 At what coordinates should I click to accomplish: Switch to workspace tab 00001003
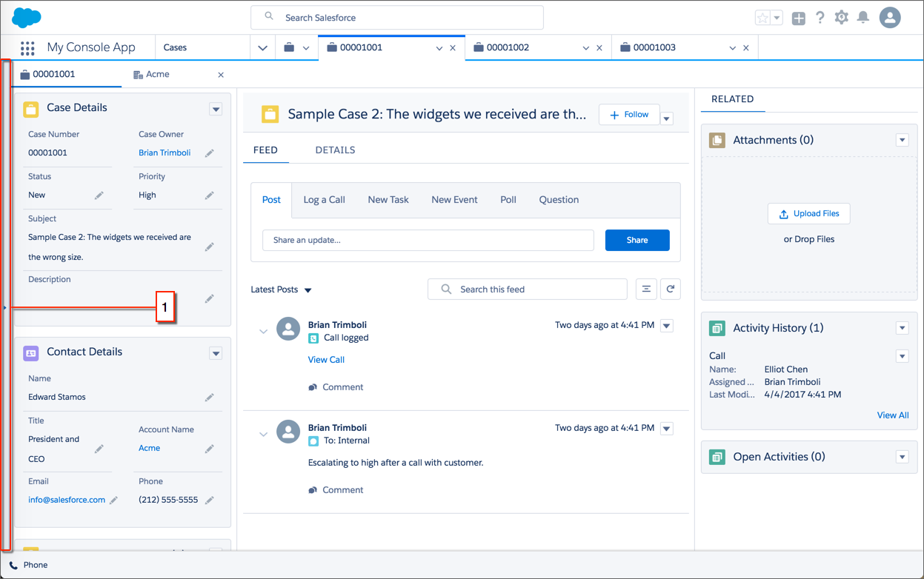click(x=654, y=47)
